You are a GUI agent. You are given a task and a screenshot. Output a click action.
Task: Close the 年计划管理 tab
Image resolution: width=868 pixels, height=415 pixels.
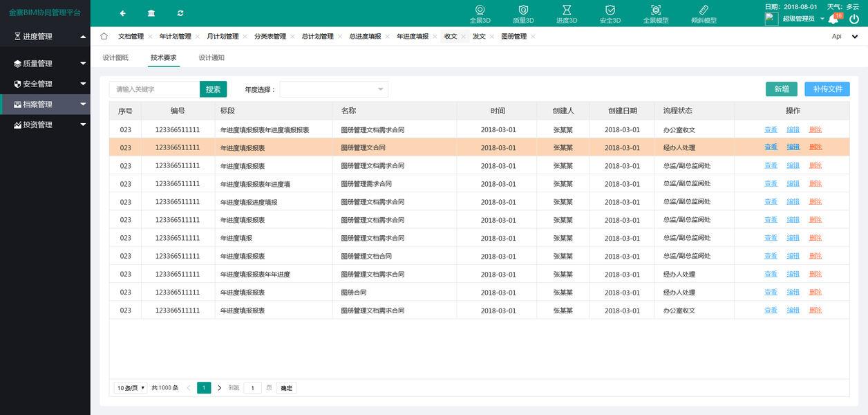pos(198,37)
